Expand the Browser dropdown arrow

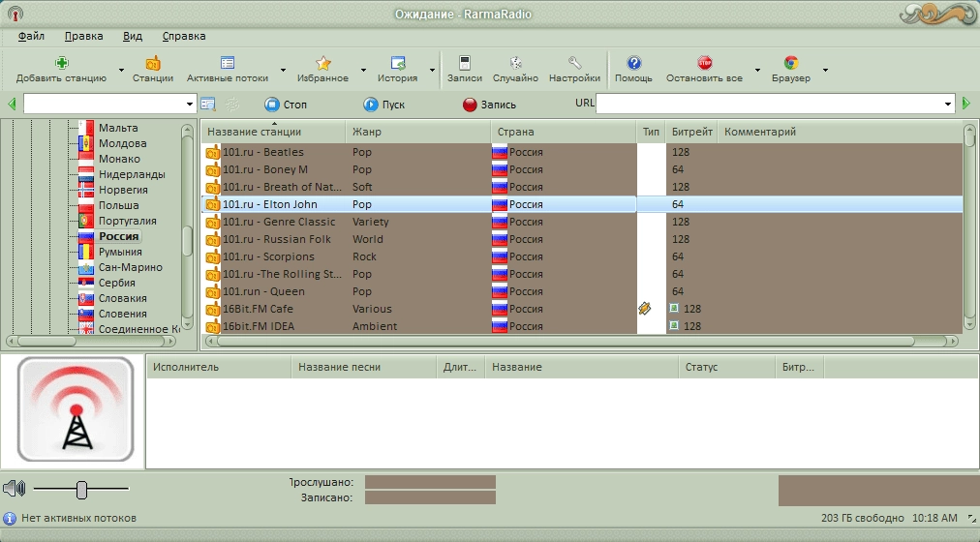tap(825, 70)
